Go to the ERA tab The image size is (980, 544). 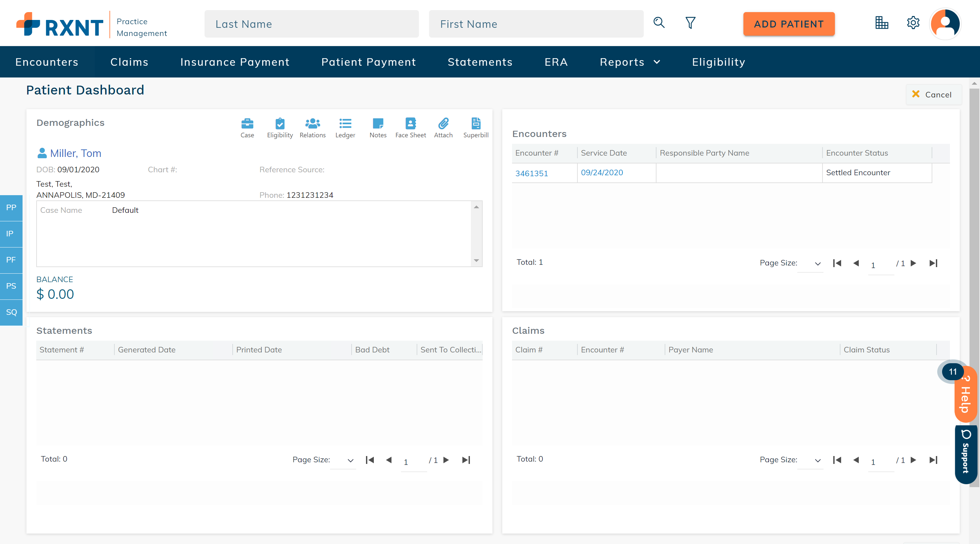556,62
